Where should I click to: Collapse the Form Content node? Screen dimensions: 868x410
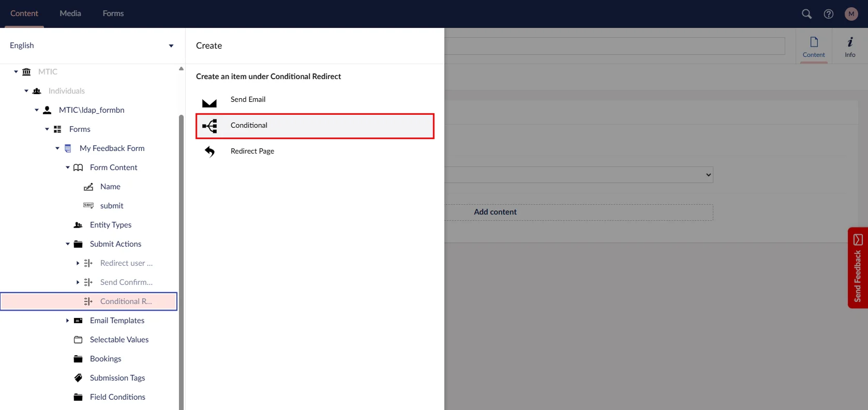(x=68, y=168)
